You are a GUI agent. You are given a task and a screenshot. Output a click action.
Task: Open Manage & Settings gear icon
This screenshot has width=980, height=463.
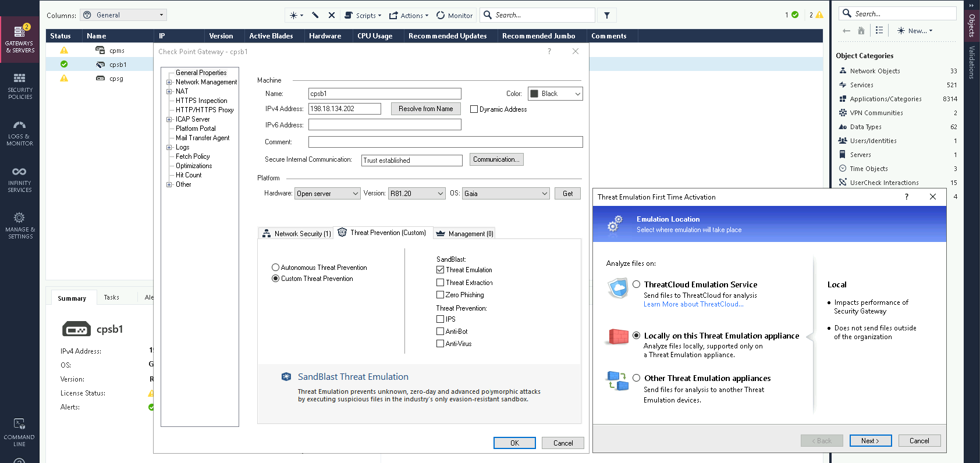pyautogui.click(x=20, y=225)
